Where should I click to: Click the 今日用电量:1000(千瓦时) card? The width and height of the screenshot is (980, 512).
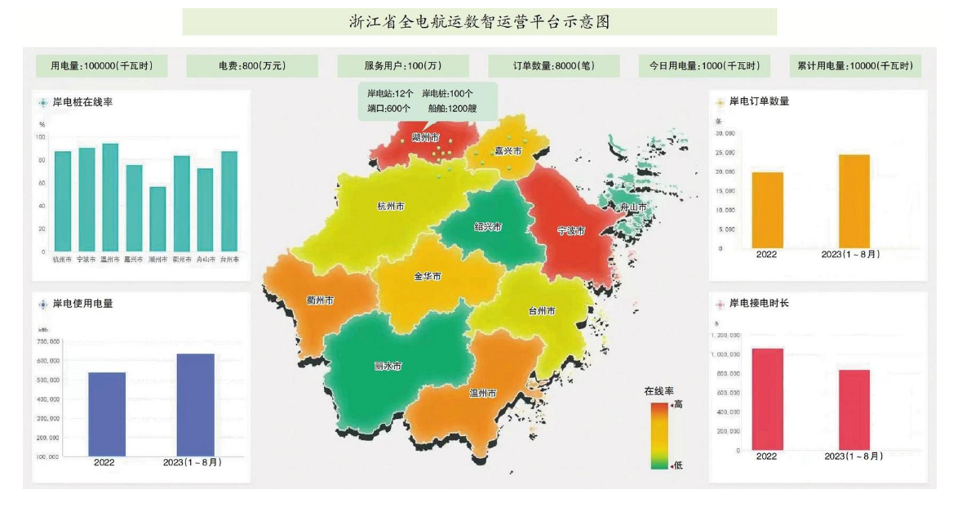click(x=704, y=66)
